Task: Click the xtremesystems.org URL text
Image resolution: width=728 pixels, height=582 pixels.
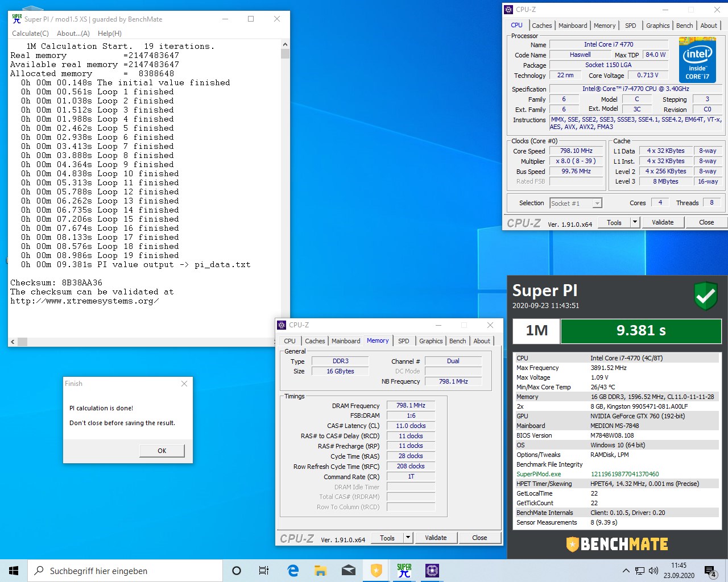Action: (x=84, y=301)
